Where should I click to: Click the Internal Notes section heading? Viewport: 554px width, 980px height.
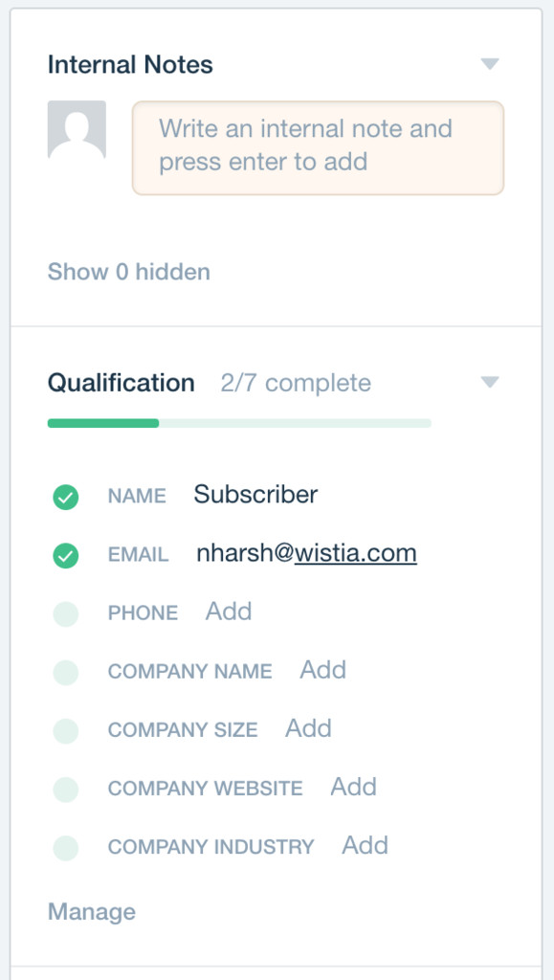coord(130,64)
